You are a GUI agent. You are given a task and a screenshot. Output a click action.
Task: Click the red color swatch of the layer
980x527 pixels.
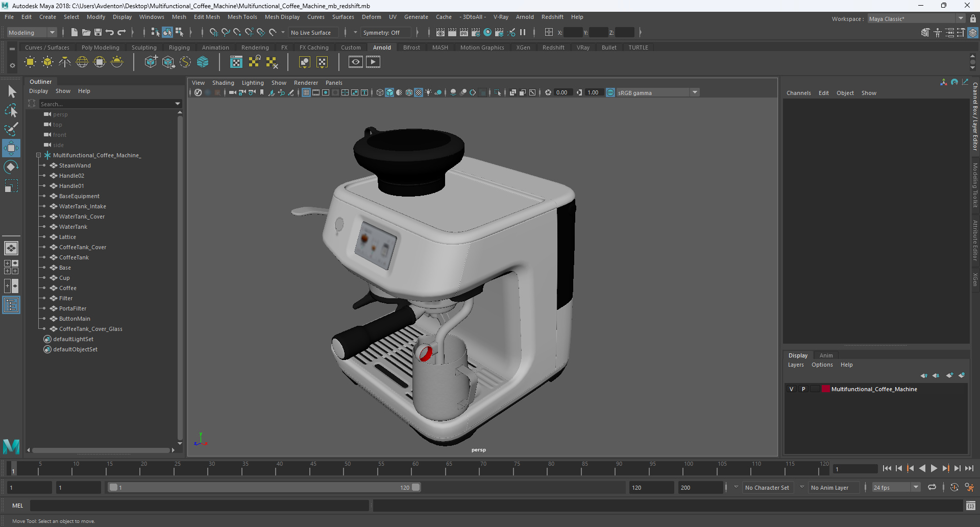point(825,389)
